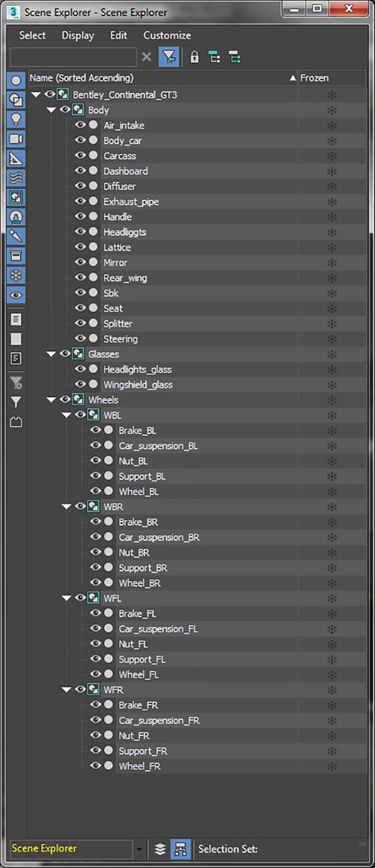This screenshot has width=375, height=868.
Task: Toggle Display Groups filter icon
Action: pos(16,197)
